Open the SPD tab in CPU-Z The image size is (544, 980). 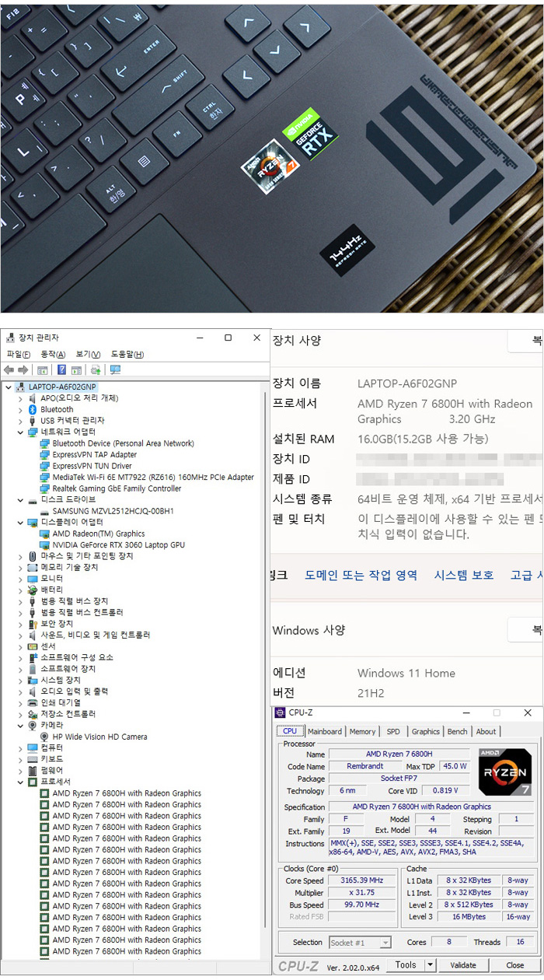[x=394, y=731]
